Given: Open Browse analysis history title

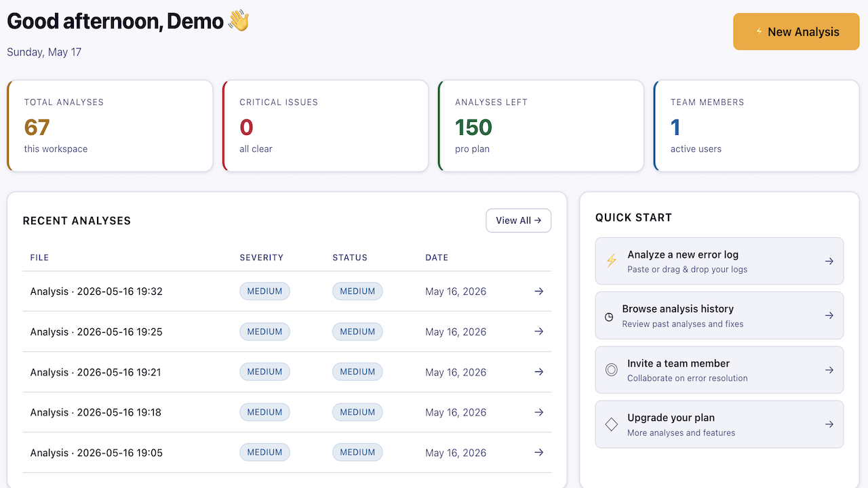Looking at the screenshot, I should (x=678, y=309).
